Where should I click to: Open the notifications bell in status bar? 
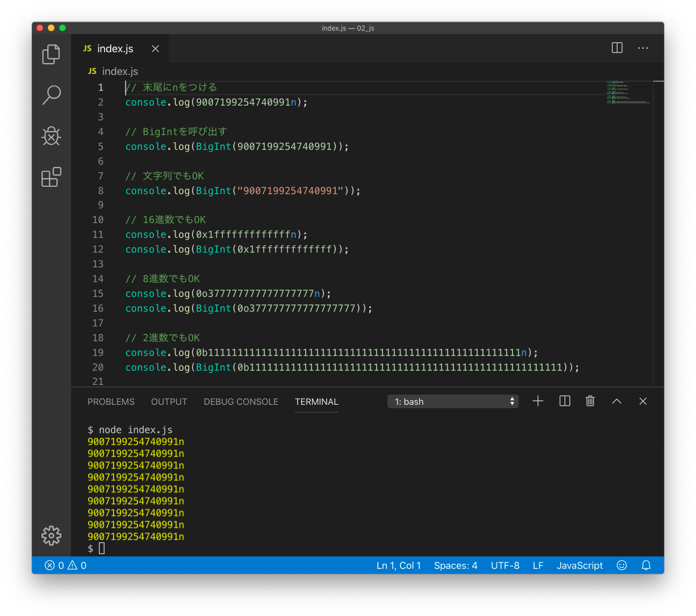646,565
